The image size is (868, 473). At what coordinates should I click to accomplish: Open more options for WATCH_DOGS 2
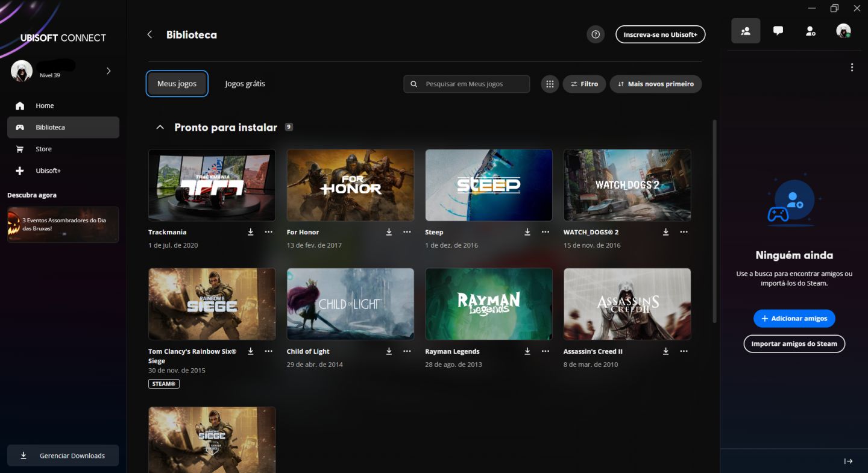click(x=684, y=232)
